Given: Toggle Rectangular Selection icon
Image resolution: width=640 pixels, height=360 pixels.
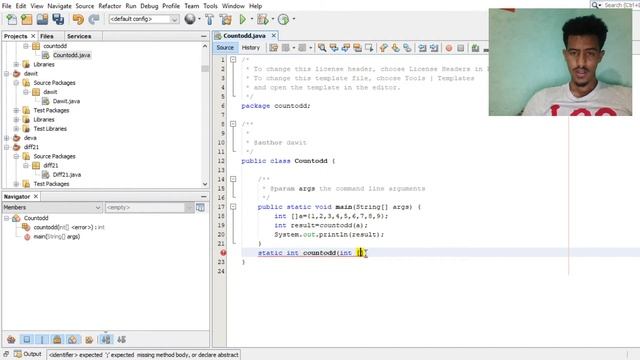Looking at the screenshot, I should [369, 48].
